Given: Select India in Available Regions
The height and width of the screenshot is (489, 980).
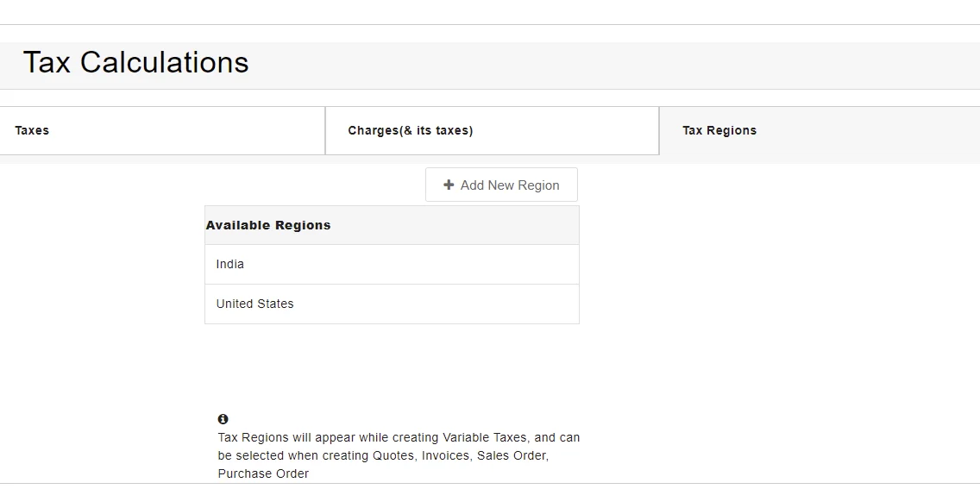Looking at the screenshot, I should point(392,265).
